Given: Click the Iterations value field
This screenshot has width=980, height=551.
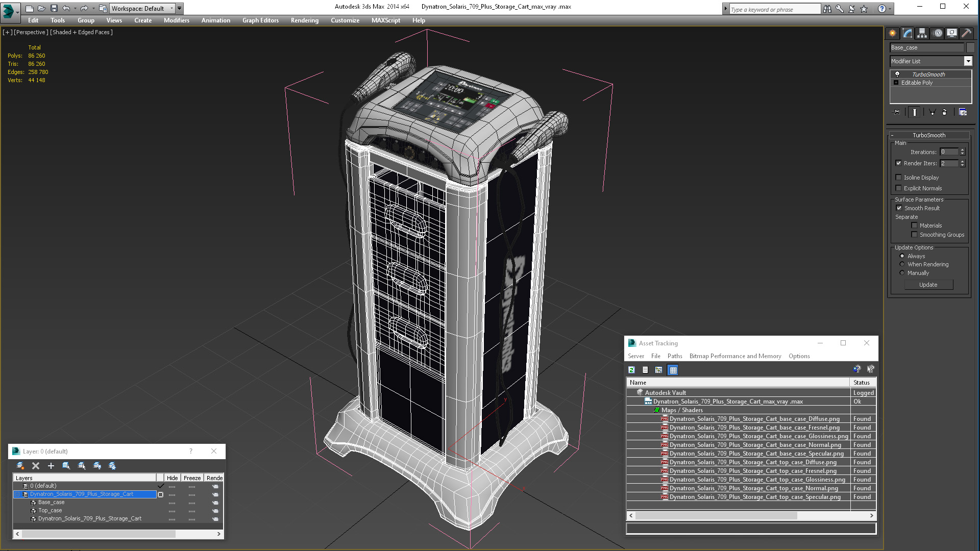Looking at the screenshot, I should point(949,152).
